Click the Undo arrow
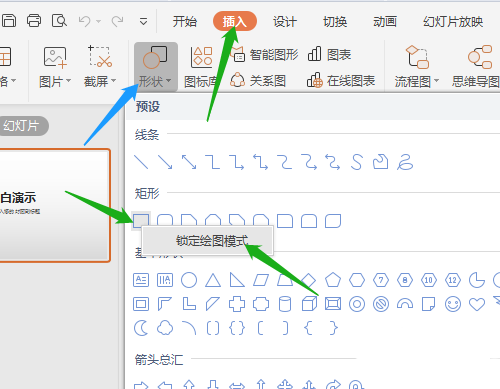This screenshot has height=389, width=500. (x=85, y=21)
